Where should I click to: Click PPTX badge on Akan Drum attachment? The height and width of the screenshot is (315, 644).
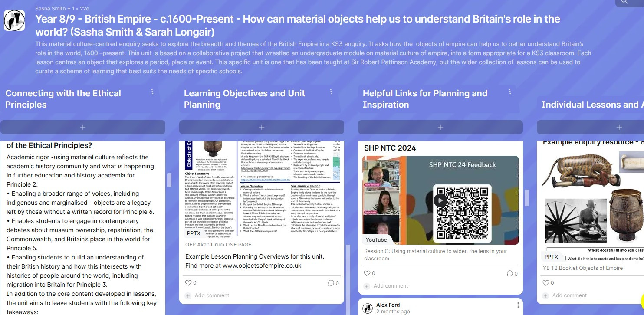[194, 233]
